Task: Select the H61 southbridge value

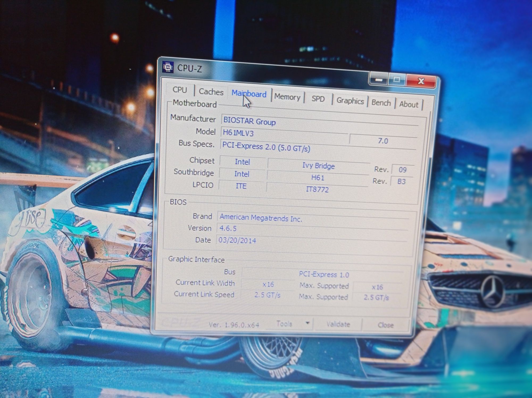Action: [x=318, y=177]
